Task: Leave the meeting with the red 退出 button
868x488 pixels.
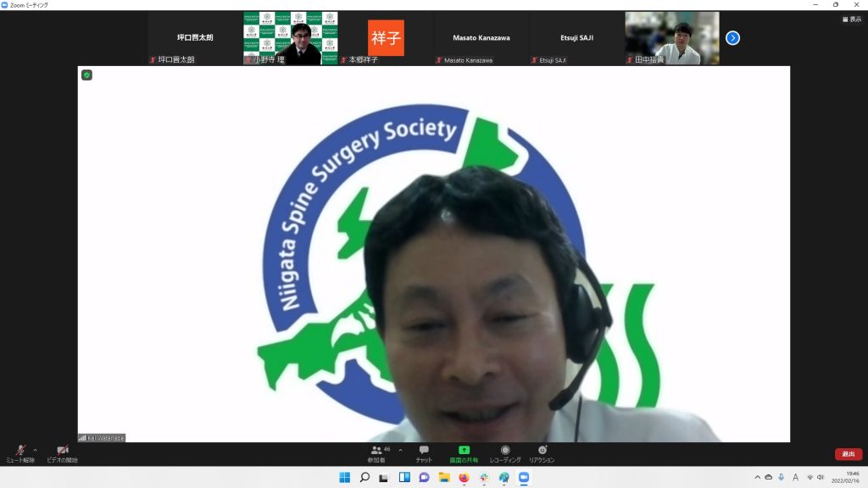Action: click(x=848, y=454)
